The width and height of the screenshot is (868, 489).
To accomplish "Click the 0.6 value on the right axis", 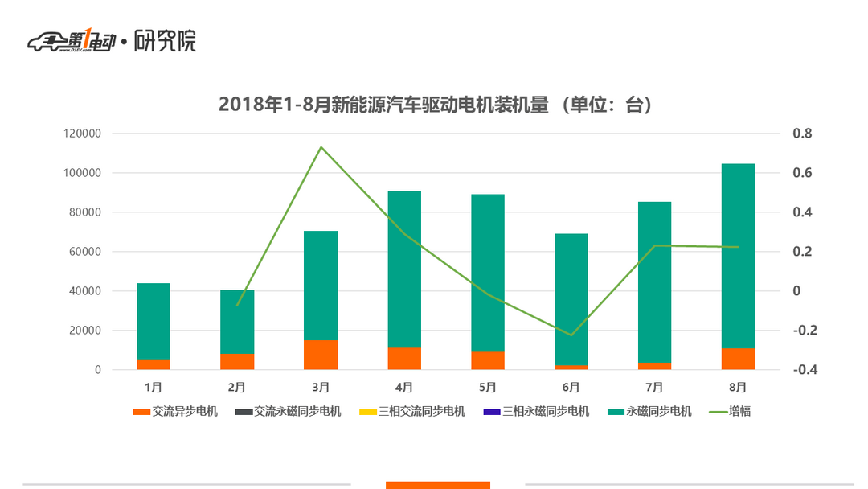I will point(802,173).
